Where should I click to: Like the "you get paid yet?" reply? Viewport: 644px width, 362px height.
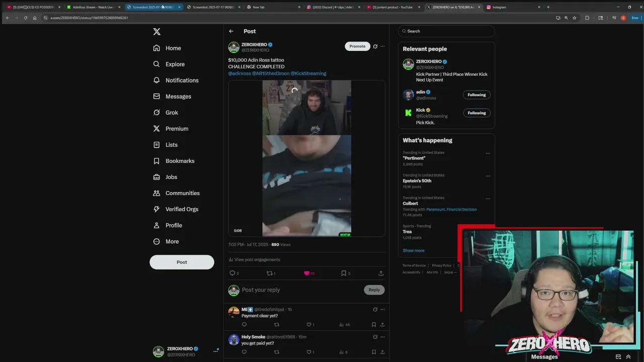pyautogui.click(x=309, y=352)
